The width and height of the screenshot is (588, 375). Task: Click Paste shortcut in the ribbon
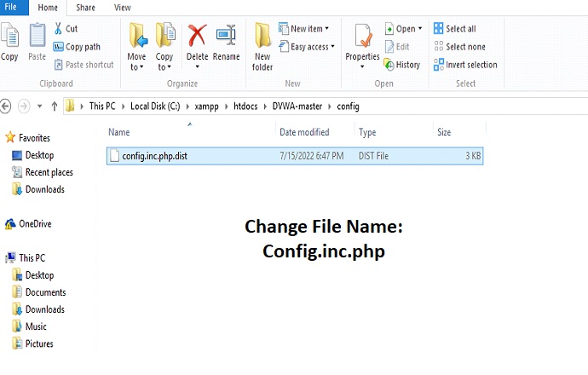click(84, 65)
